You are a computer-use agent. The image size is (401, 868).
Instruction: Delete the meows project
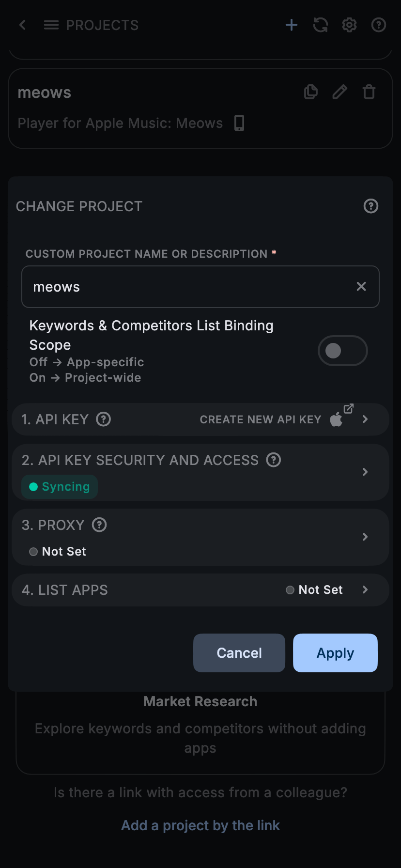click(x=369, y=92)
